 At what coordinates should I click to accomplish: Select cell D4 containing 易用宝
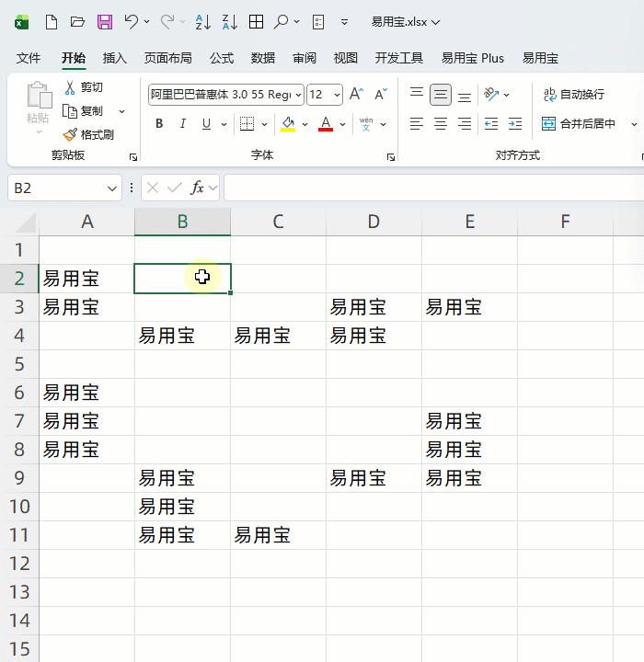374,336
